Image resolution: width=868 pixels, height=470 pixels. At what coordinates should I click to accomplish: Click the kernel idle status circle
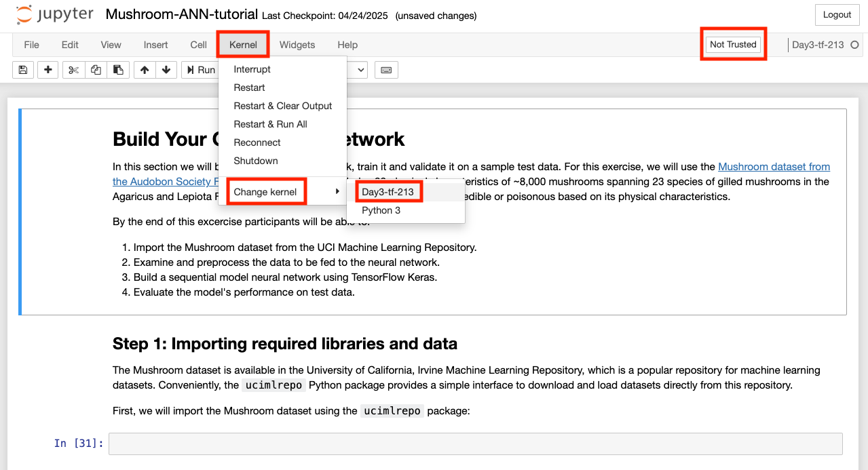[854, 45]
